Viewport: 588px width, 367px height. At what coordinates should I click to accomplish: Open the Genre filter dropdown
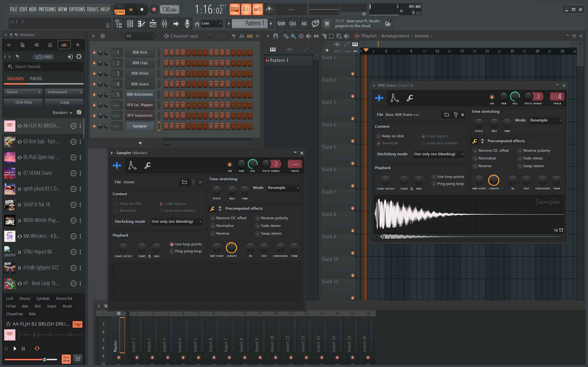tap(23, 92)
